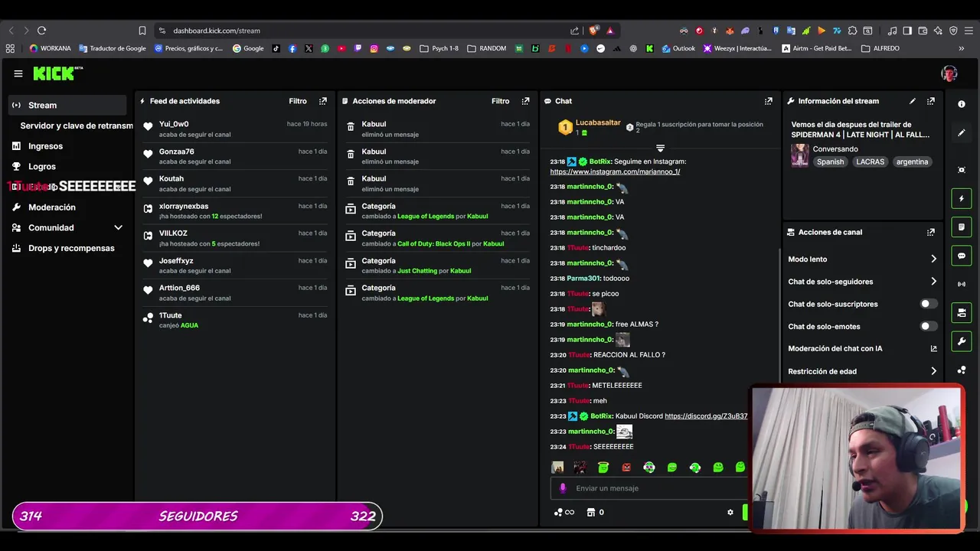Toggle Chat de solo-emotes switch
Image resolution: width=980 pixels, height=551 pixels.
[929, 326]
